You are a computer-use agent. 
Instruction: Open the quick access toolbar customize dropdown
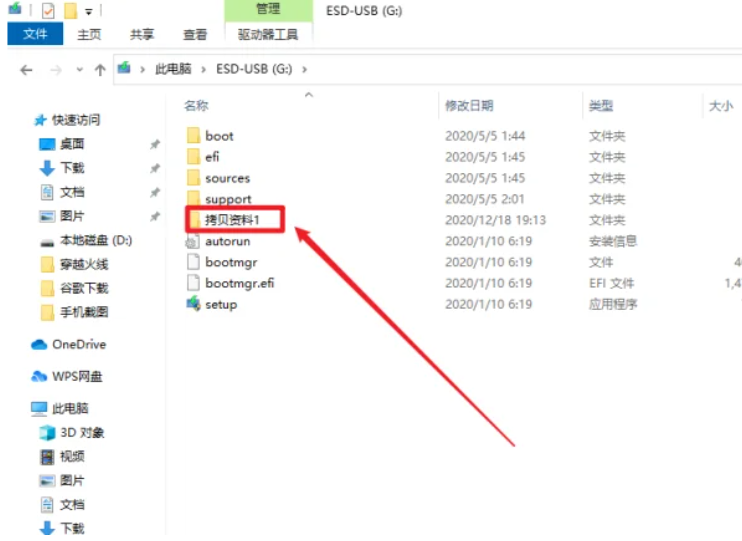(x=89, y=11)
